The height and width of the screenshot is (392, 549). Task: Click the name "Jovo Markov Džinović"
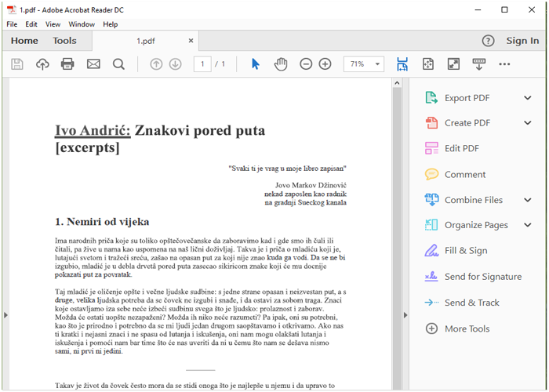click(311, 185)
